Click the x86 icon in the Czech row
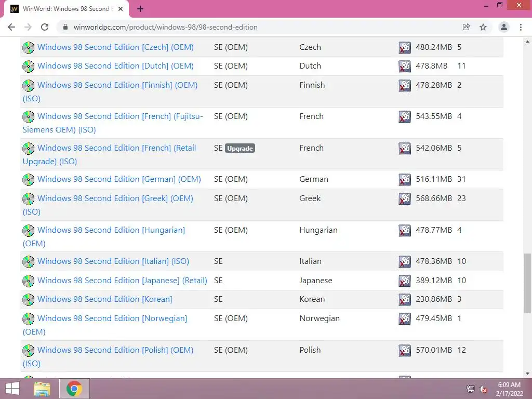The width and height of the screenshot is (532, 399). pyautogui.click(x=404, y=47)
